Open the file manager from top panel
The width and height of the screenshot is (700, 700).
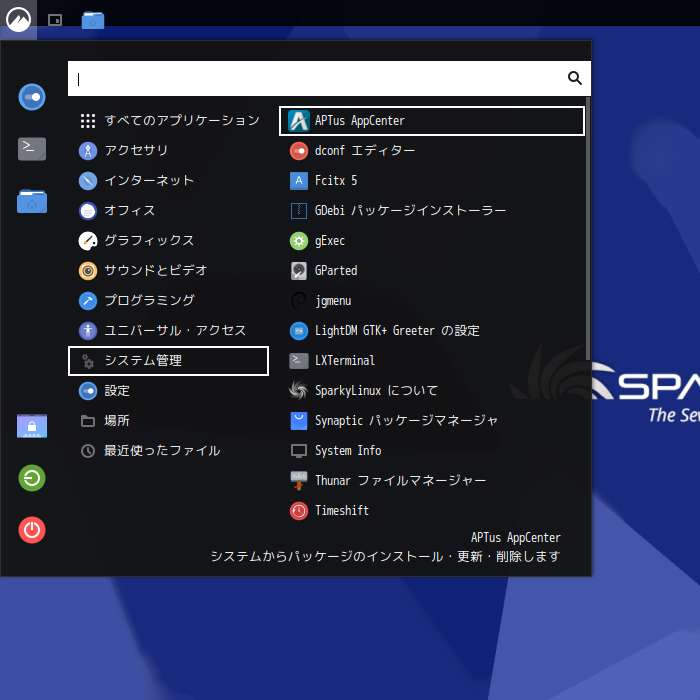coord(93,20)
